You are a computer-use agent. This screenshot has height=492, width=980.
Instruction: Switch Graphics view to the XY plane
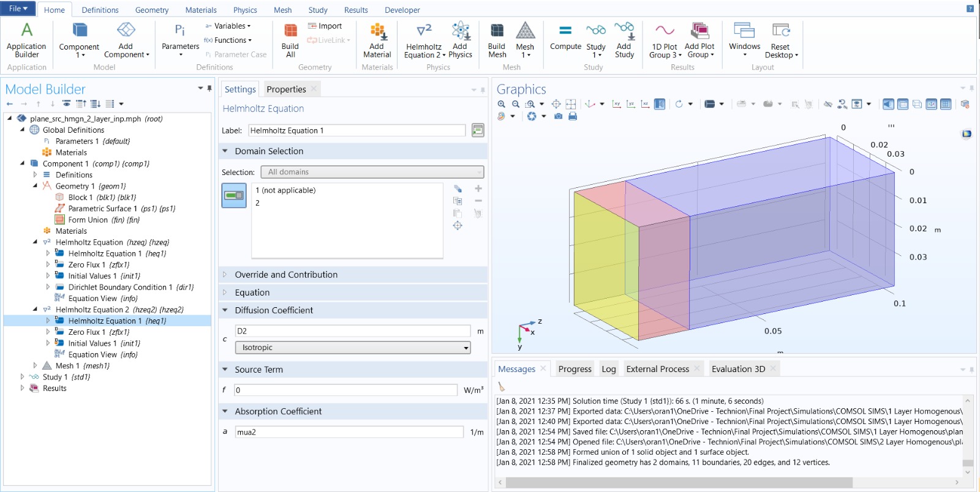click(x=616, y=104)
